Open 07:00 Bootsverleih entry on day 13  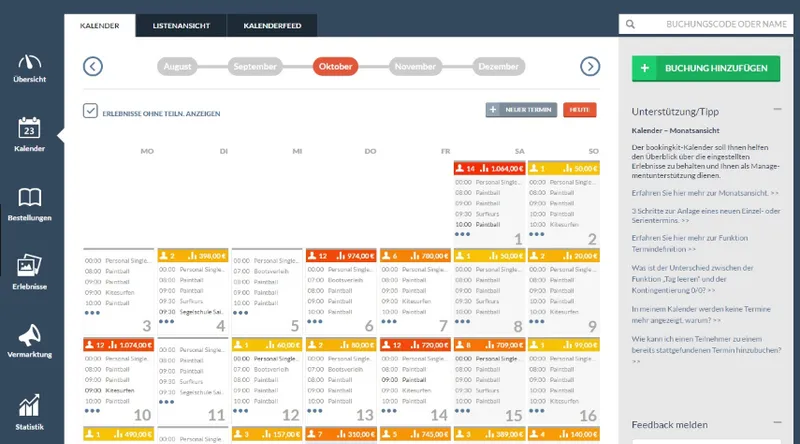(x=335, y=369)
